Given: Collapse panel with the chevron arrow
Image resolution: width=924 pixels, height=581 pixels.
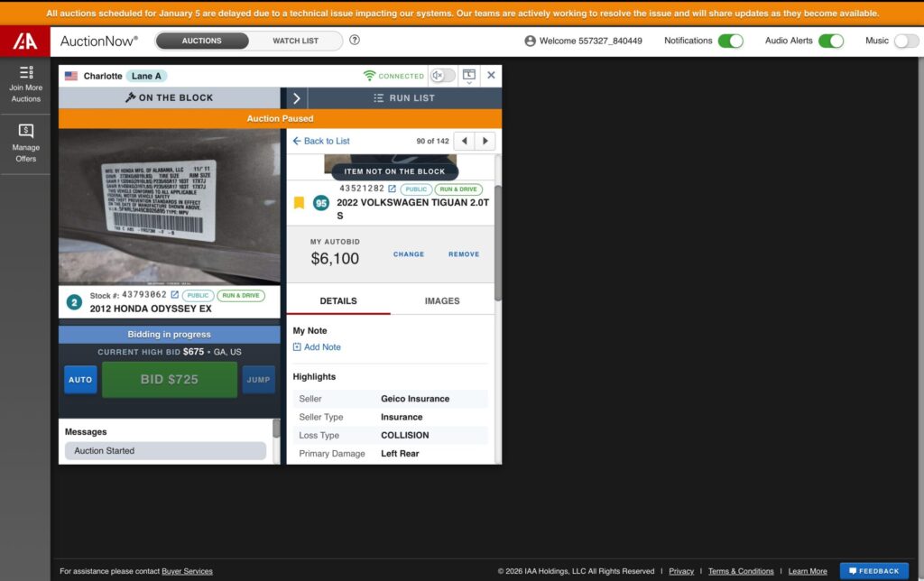Looking at the screenshot, I should (x=296, y=98).
